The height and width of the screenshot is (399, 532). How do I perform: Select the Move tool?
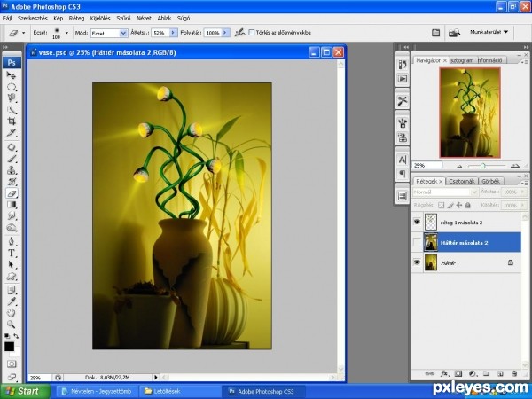12,75
